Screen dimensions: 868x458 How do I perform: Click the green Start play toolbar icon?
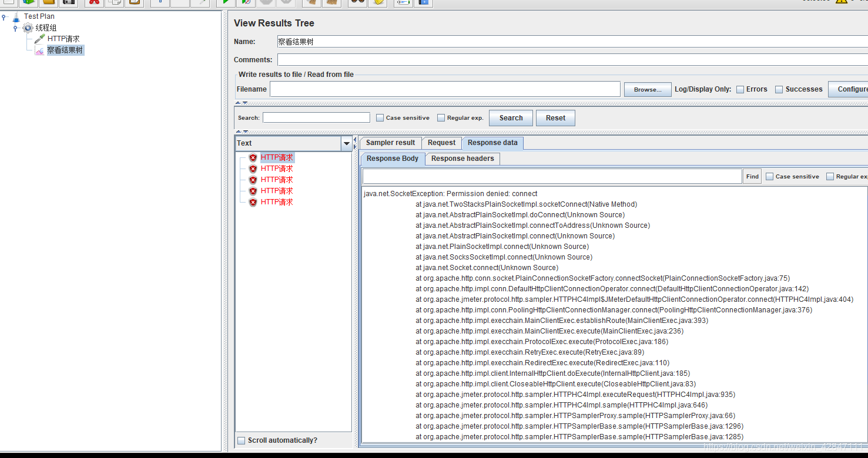pyautogui.click(x=226, y=2)
